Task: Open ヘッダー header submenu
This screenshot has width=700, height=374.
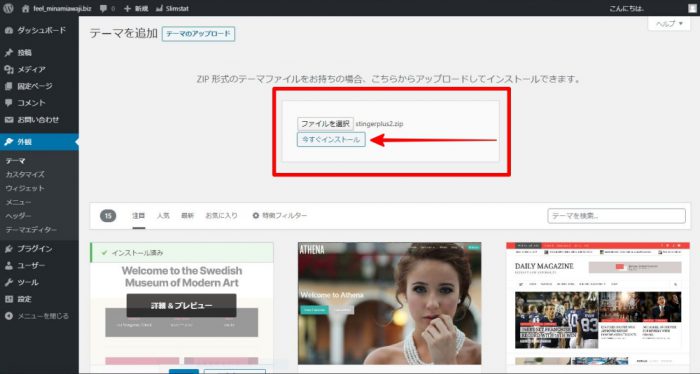Action: [x=18, y=216]
